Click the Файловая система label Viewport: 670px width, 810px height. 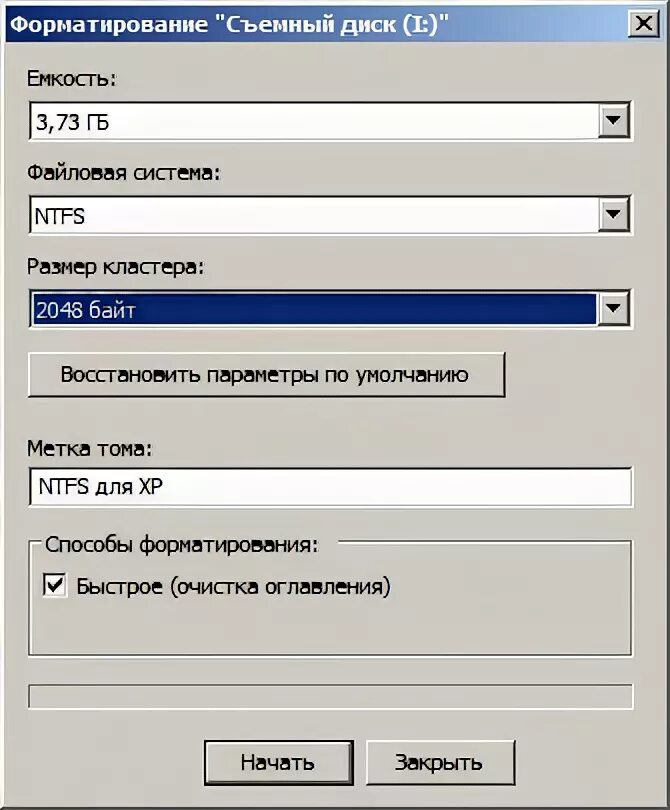(124, 172)
